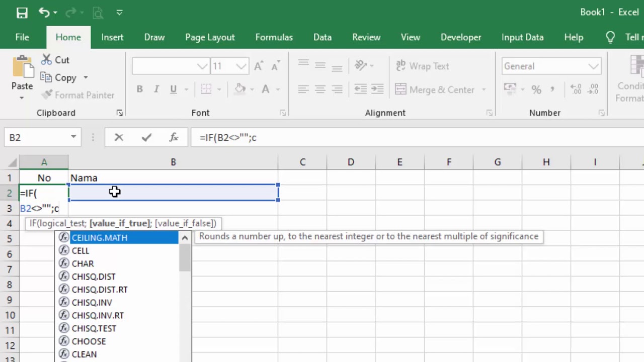Open Alignment settings dialog launcher
Image resolution: width=644 pixels, height=362 pixels.
(489, 113)
